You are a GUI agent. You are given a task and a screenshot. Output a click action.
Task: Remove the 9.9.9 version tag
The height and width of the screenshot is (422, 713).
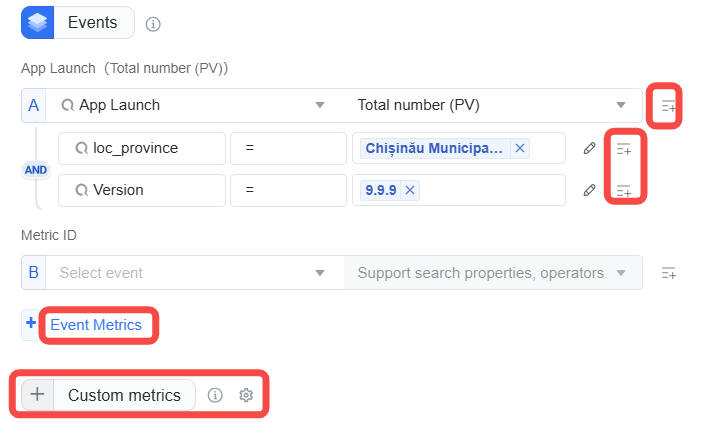[x=410, y=190]
